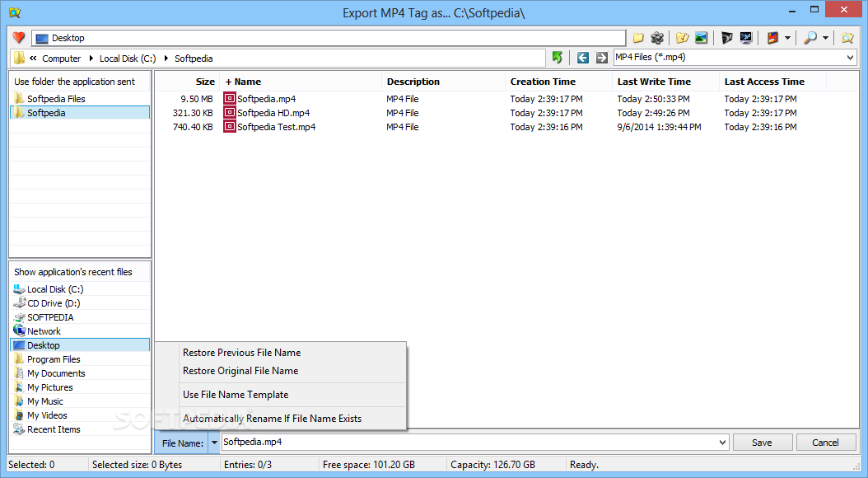Click the breadcrumb arrow after Local Disk (C:)
The image size is (868, 478).
166,59
